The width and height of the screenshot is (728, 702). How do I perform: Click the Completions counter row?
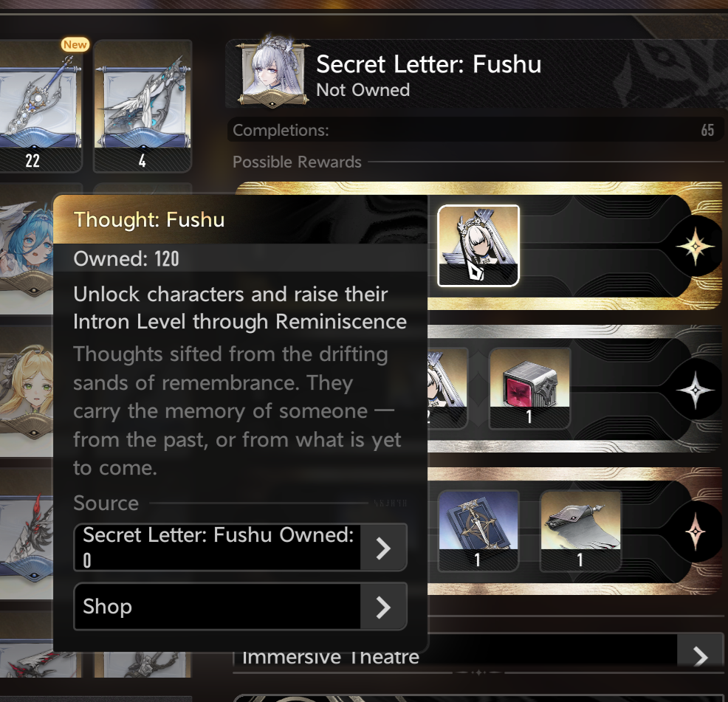475,130
